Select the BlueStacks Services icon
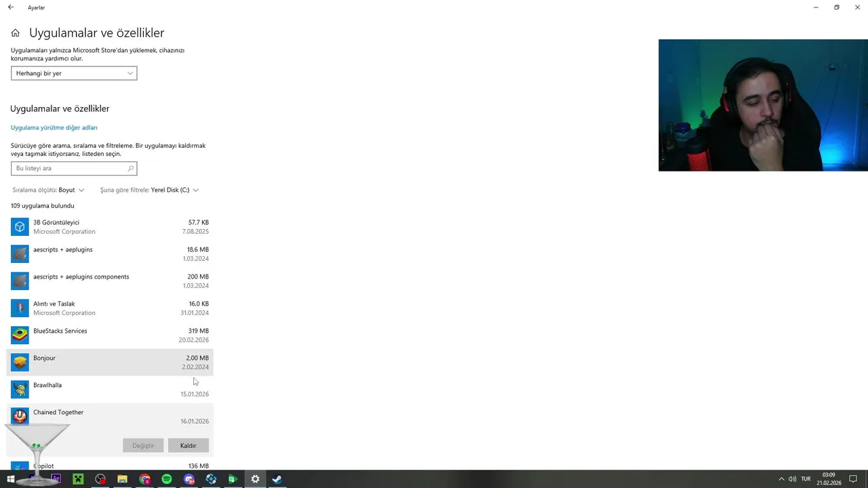The image size is (868, 488). pos(20,335)
